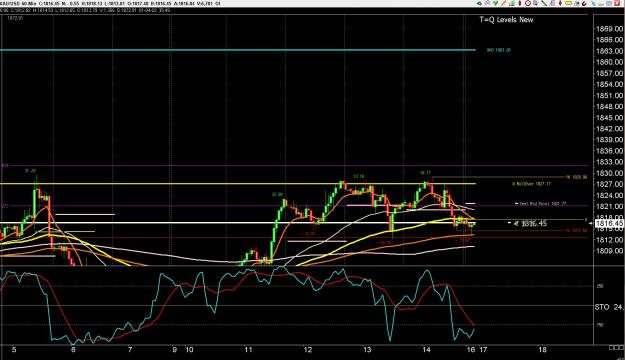Click the 1851.00 price axis label
Viewport: 625px width, 360px height.
tap(609, 96)
